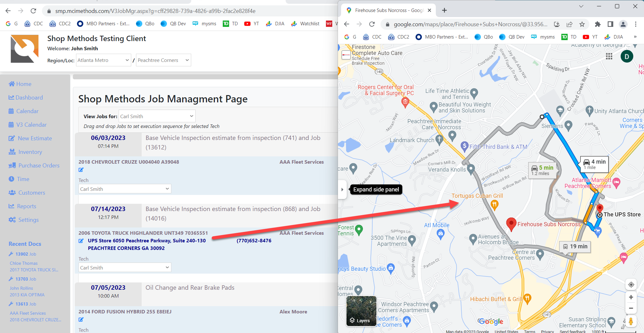644x333 pixels.
Task: Zoom in using the Maps plus control
Action: click(631, 297)
